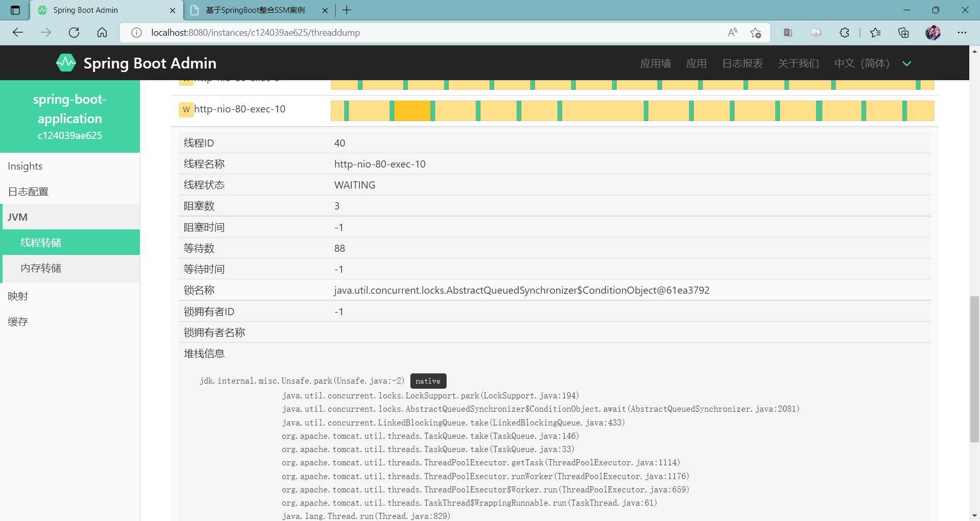This screenshot has width=980, height=521.
Task: Open the browser profile avatar
Action: pos(933,33)
